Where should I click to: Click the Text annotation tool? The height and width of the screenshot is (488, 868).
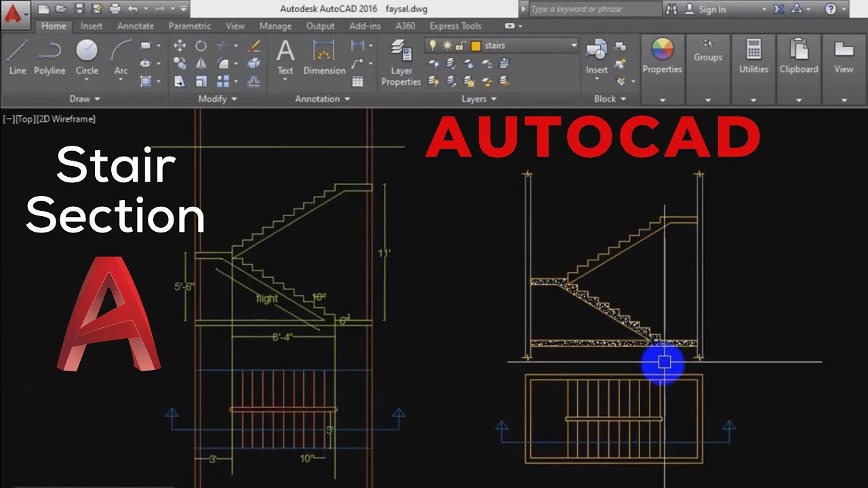(x=285, y=57)
